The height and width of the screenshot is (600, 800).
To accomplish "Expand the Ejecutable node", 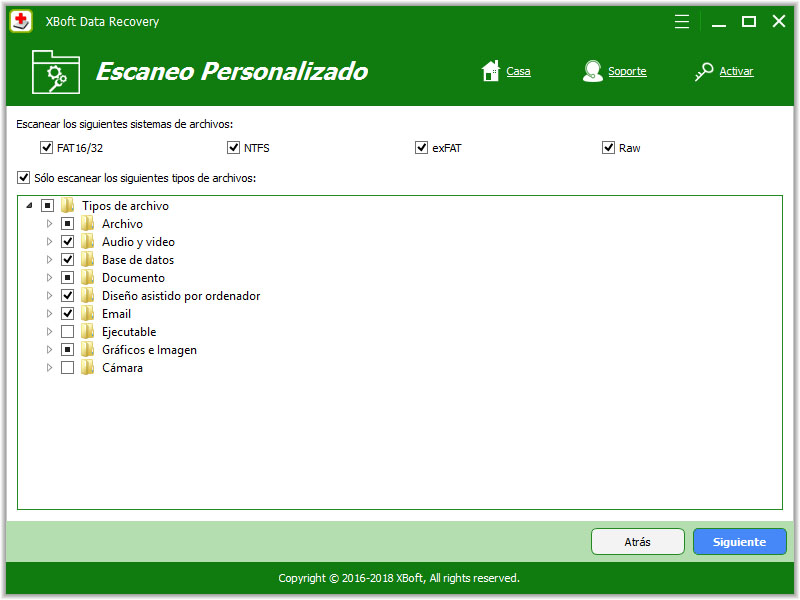I will tap(49, 332).
